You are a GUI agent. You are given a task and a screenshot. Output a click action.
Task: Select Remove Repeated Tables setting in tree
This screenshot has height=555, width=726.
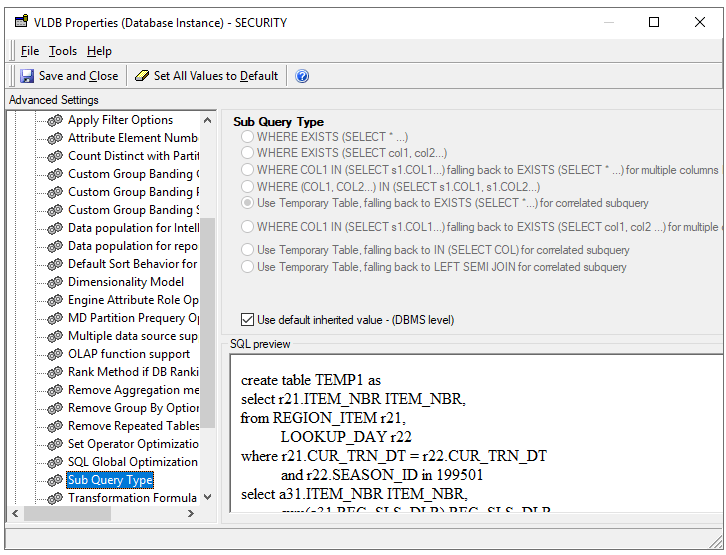coord(133,426)
